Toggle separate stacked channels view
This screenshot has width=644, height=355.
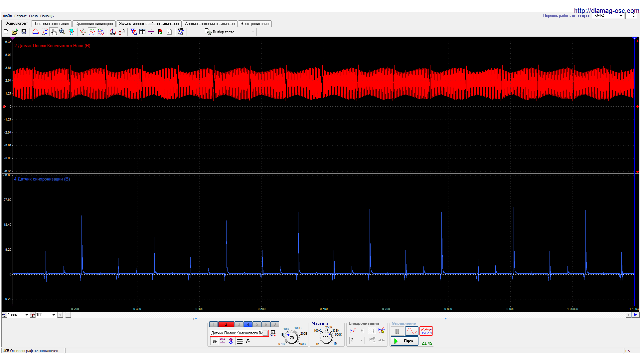point(92,32)
